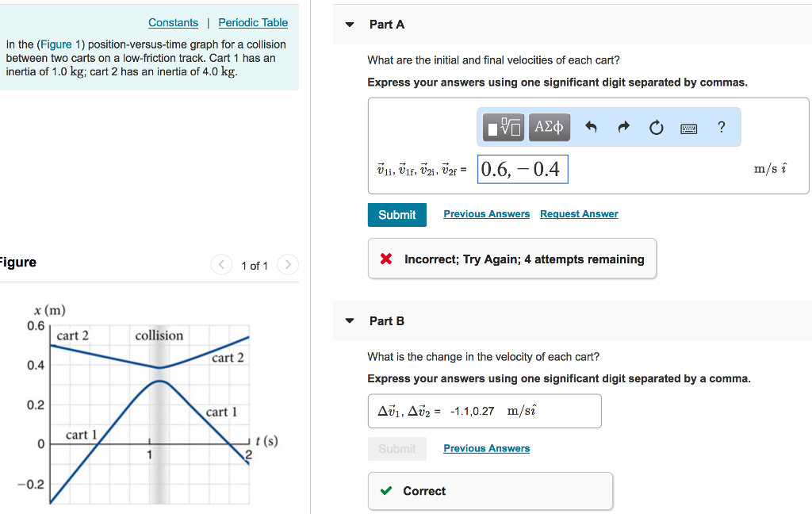Undo the last answer edit

590,126
